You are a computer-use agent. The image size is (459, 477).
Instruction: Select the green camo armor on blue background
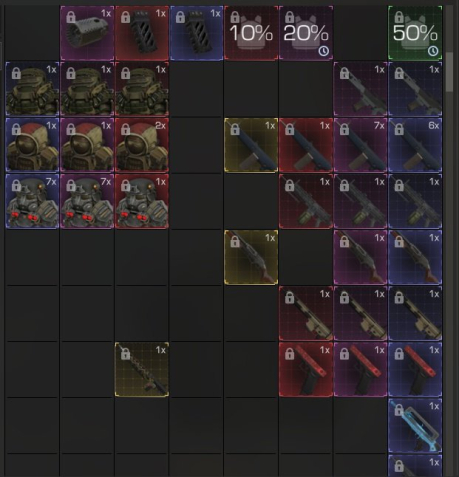point(32,89)
